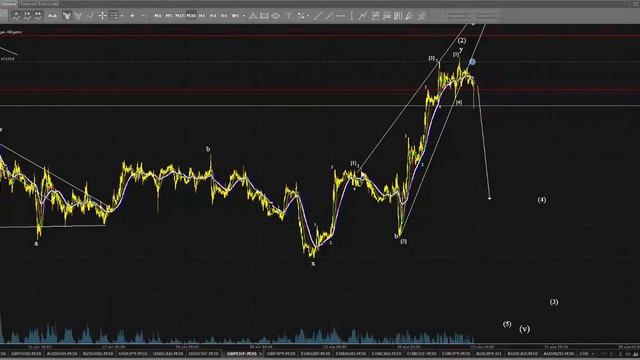
Task: Switch to H1 timeframe
Action: [x=202, y=16]
